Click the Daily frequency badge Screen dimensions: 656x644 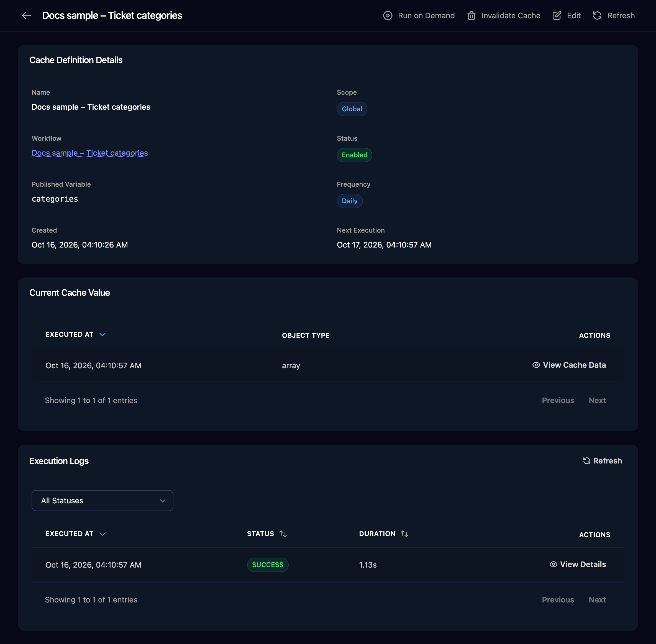(x=349, y=201)
